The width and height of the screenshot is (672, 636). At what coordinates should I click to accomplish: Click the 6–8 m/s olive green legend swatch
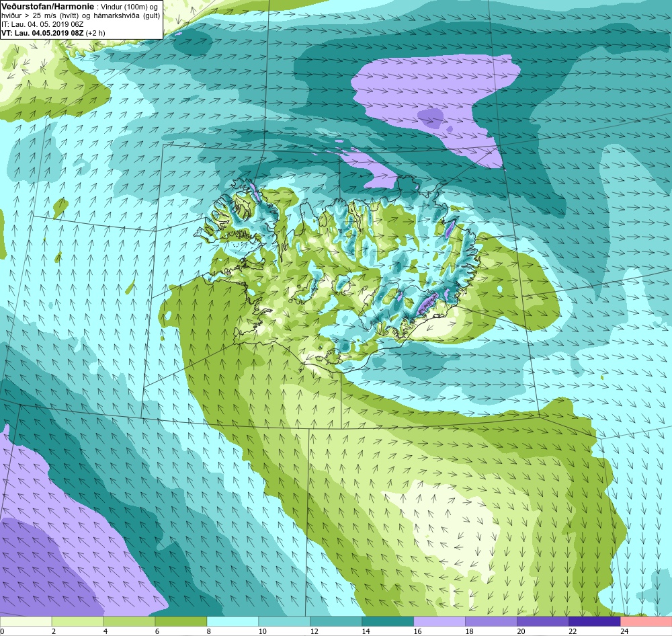coord(181,622)
